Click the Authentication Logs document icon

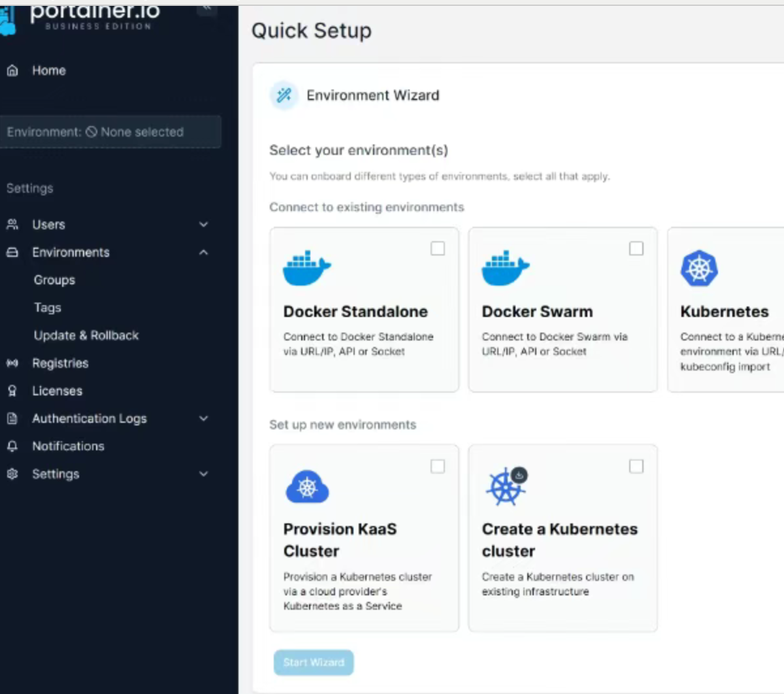coord(12,419)
